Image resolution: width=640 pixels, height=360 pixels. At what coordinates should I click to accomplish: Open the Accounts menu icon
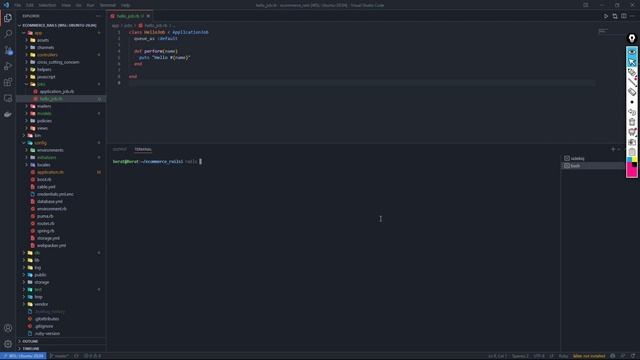click(8, 328)
